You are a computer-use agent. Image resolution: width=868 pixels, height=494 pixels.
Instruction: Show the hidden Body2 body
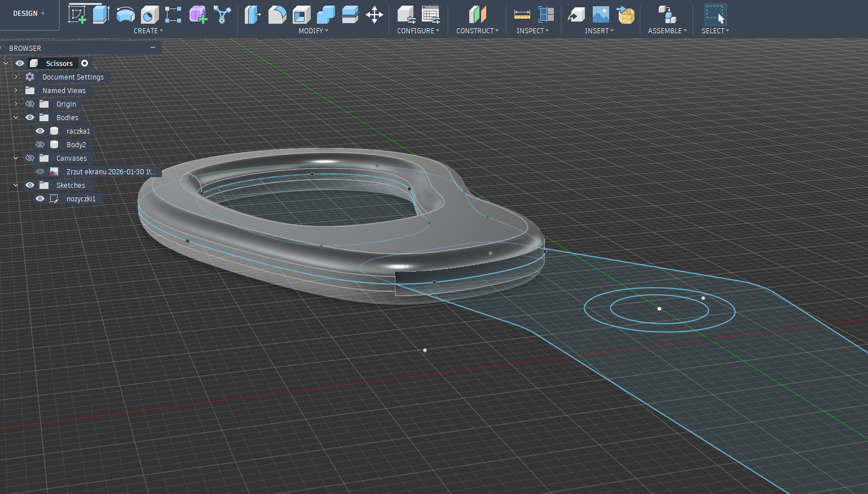pos(40,144)
